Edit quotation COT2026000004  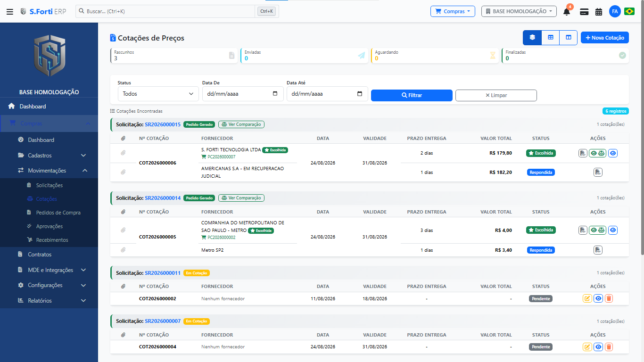[587, 347]
